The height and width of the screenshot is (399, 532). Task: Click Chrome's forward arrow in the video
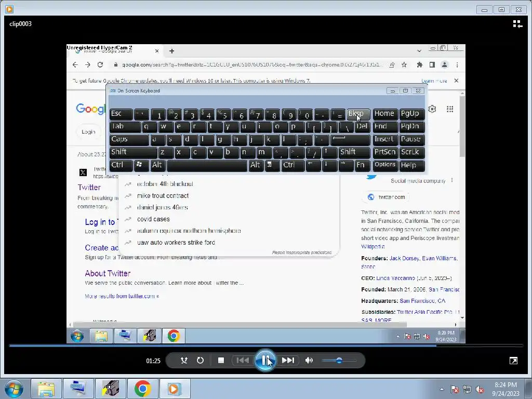(x=87, y=65)
